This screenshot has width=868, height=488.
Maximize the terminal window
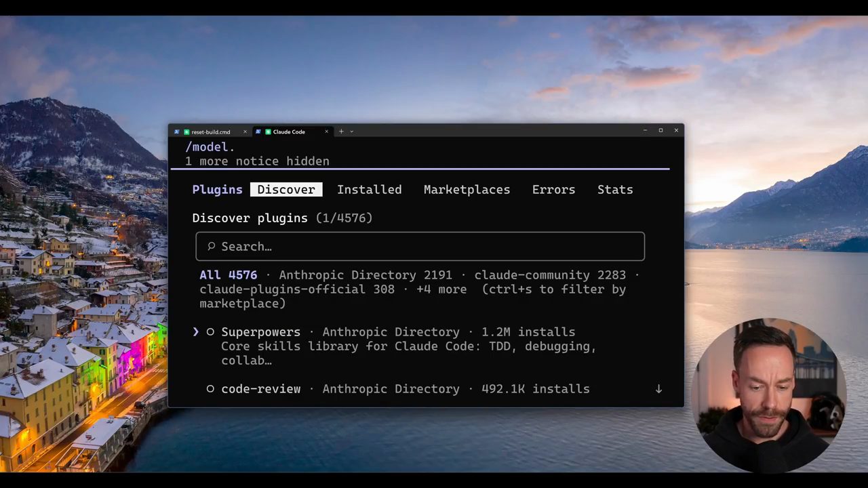tap(660, 131)
